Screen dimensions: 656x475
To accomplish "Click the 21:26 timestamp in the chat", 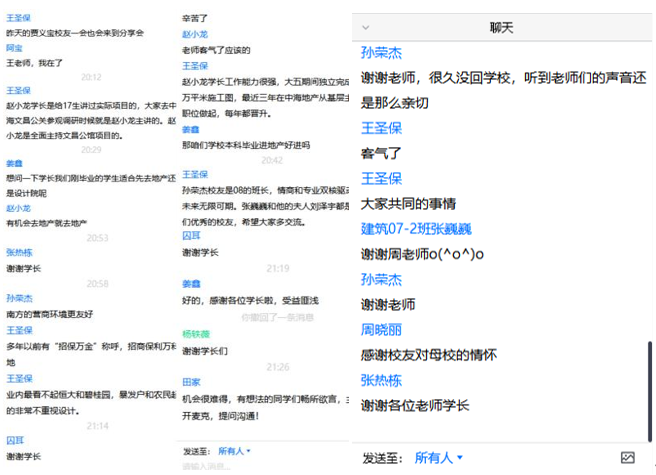I will coord(277,367).
